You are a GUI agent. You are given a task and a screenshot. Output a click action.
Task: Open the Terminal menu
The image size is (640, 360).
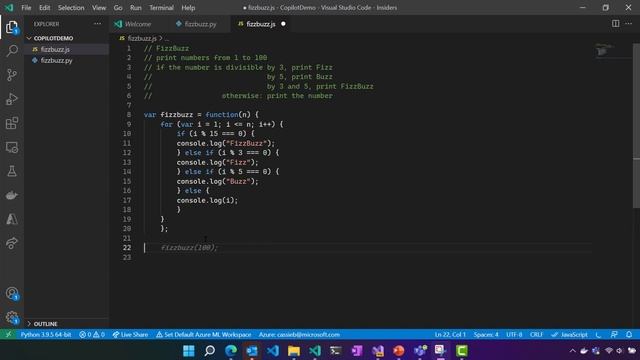[161, 7]
